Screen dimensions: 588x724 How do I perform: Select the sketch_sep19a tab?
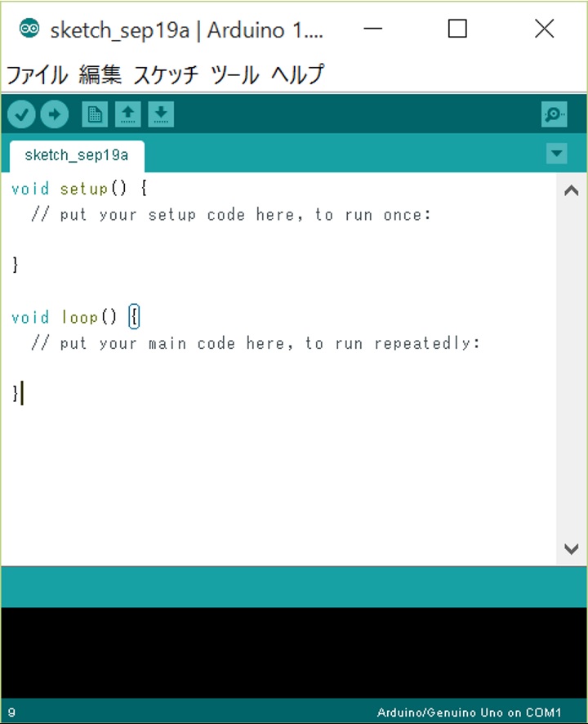[x=77, y=155]
